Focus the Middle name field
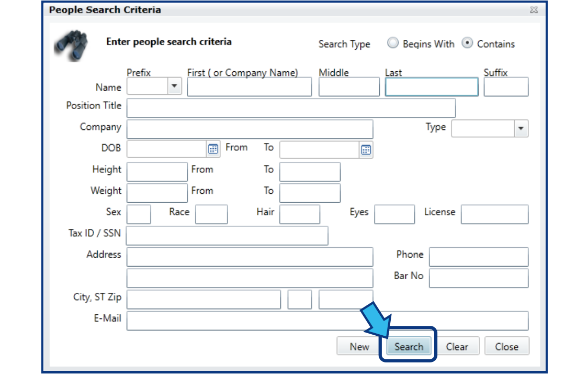 (349, 87)
